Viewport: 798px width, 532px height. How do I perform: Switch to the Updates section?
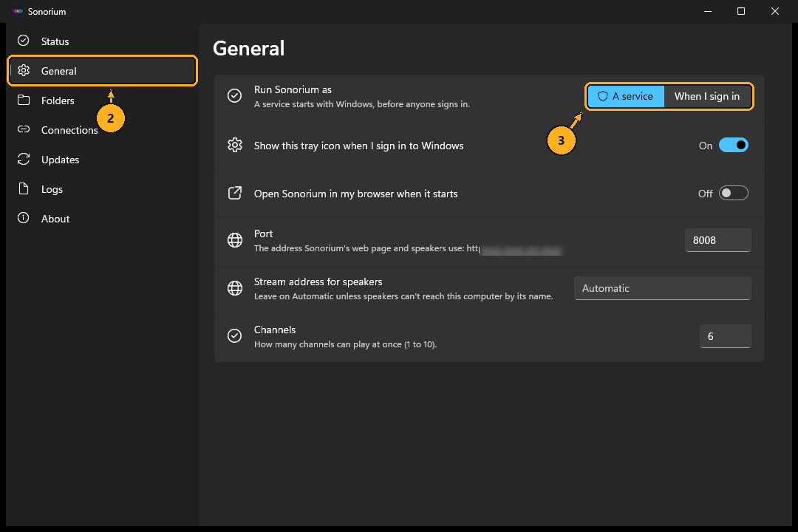(102, 160)
